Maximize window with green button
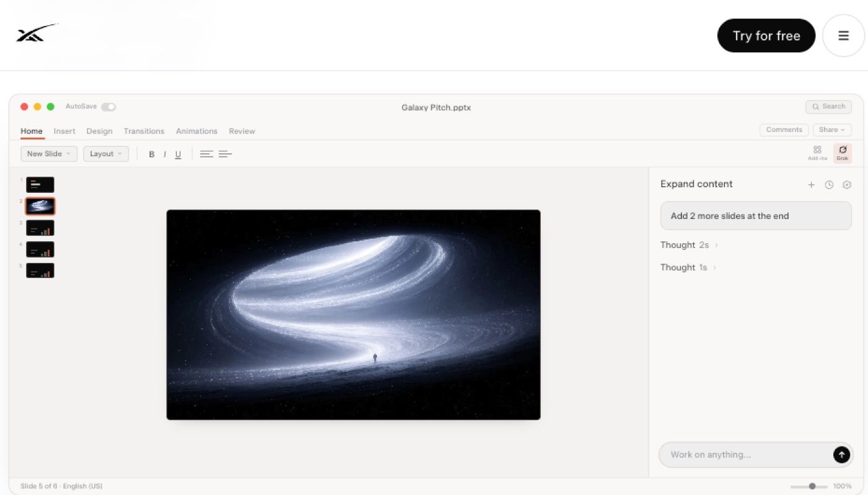 click(x=51, y=107)
